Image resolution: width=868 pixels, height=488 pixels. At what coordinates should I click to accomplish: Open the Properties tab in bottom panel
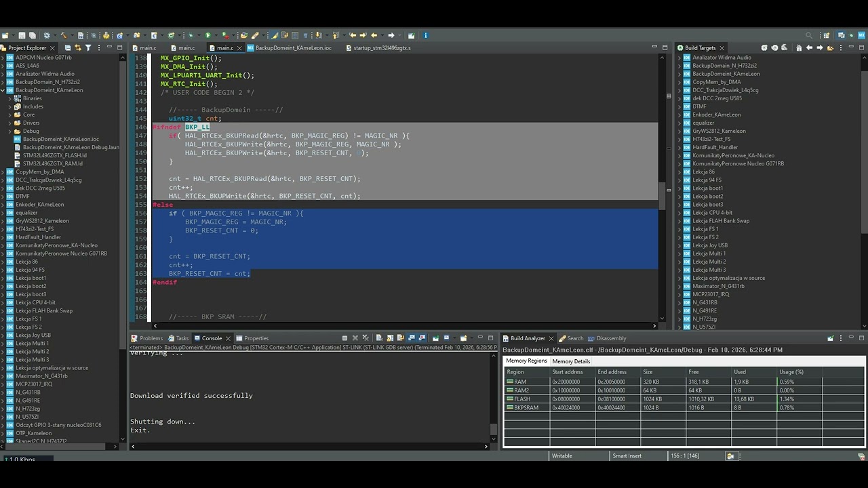pyautogui.click(x=252, y=338)
